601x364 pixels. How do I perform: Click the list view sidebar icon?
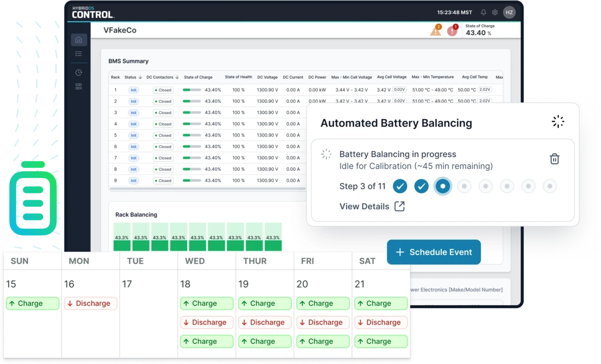click(79, 54)
